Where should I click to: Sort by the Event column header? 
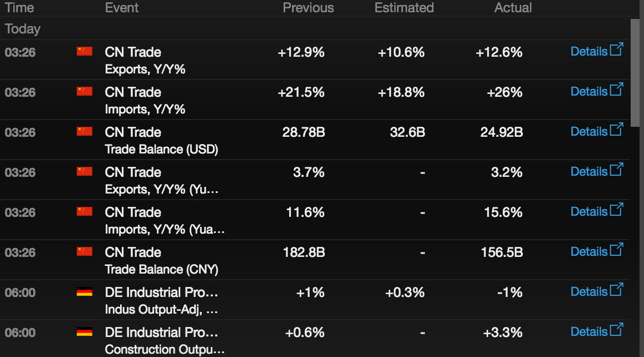(x=122, y=7)
